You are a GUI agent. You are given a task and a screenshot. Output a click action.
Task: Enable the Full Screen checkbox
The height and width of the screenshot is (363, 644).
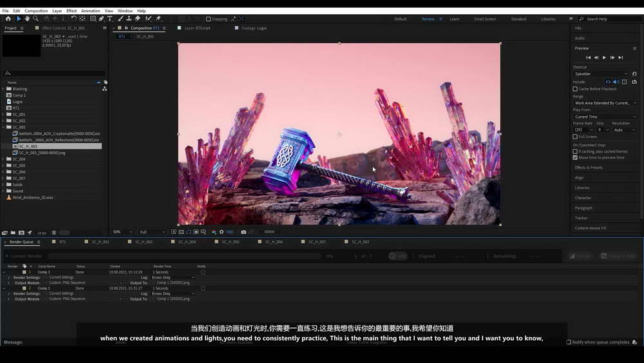click(x=575, y=137)
